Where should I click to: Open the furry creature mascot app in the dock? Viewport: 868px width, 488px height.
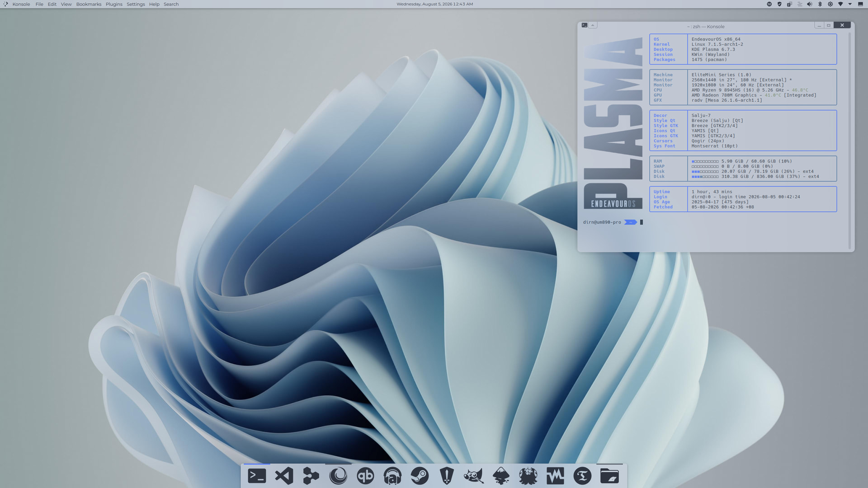pyautogui.click(x=528, y=476)
